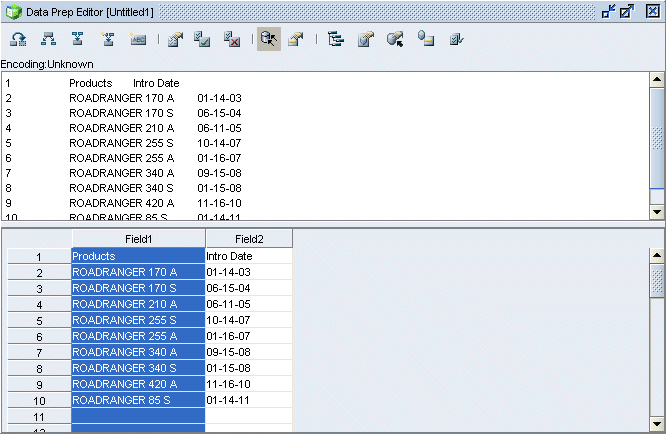Click source pane line 'ROADRANGER 340 A 09-15-08'
Screen dimensions: 666x434
(155, 173)
